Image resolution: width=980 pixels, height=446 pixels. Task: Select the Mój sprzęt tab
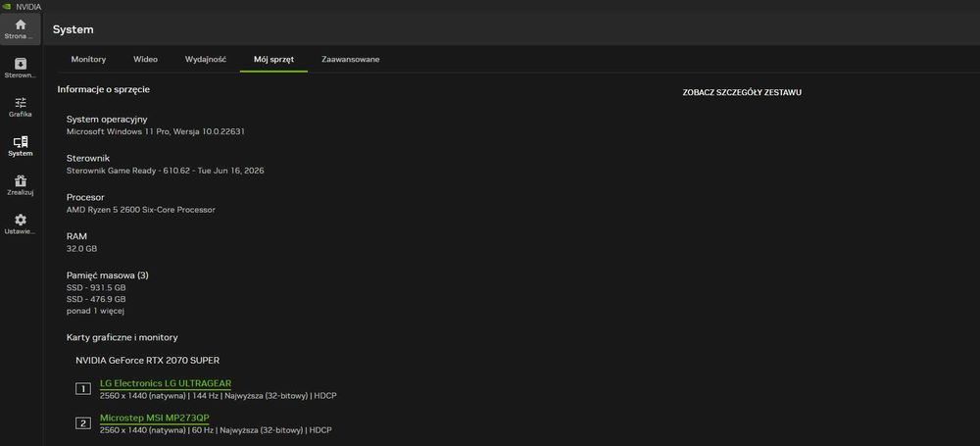(x=273, y=60)
